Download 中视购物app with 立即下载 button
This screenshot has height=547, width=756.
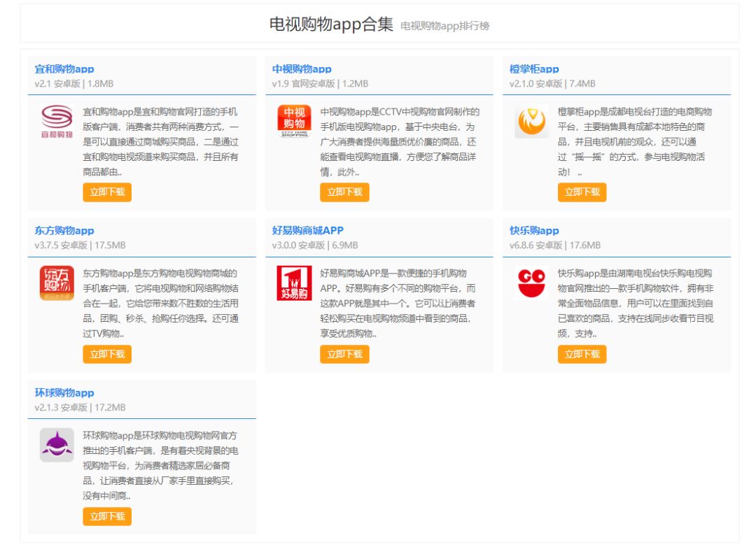pos(344,192)
